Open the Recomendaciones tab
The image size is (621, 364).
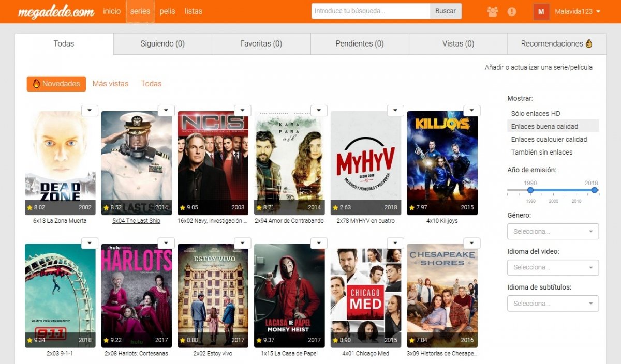pyautogui.click(x=556, y=44)
